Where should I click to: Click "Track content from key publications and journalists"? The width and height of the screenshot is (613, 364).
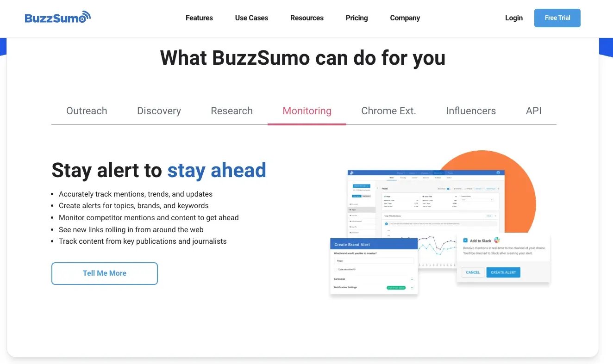pos(143,241)
